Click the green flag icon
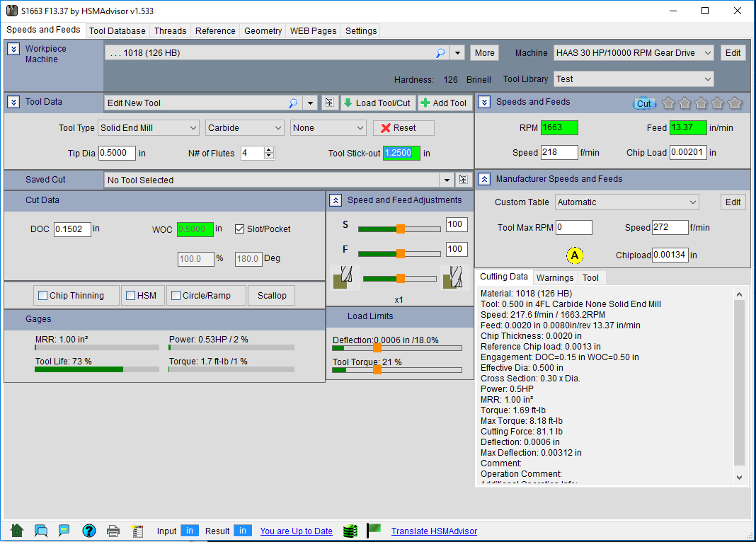The height and width of the screenshot is (542, 756). pos(374,530)
